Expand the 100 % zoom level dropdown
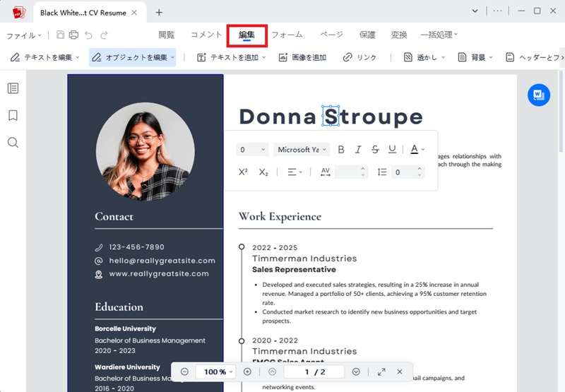Screen dimensions: 565x392 tap(215, 372)
